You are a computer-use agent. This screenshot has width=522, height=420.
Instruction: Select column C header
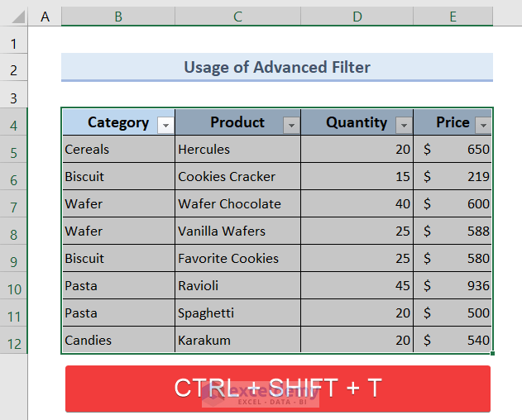tap(237, 17)
